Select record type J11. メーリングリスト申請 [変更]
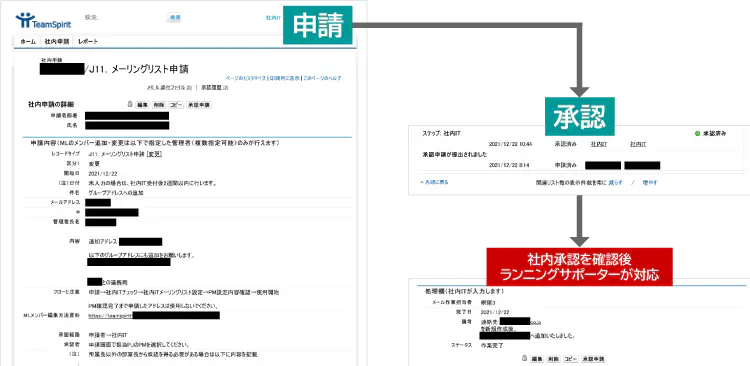The image size is (750, 366). click(124, 154)
